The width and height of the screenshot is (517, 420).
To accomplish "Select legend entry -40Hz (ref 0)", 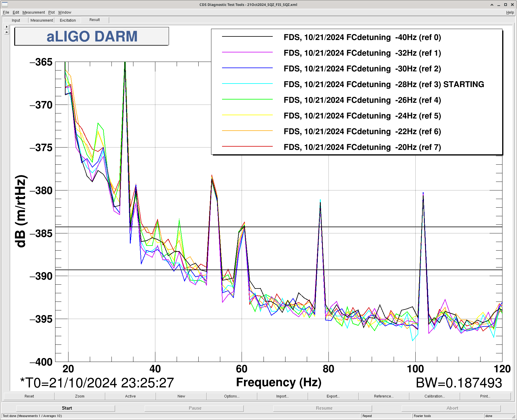I will tap(362, 37).
